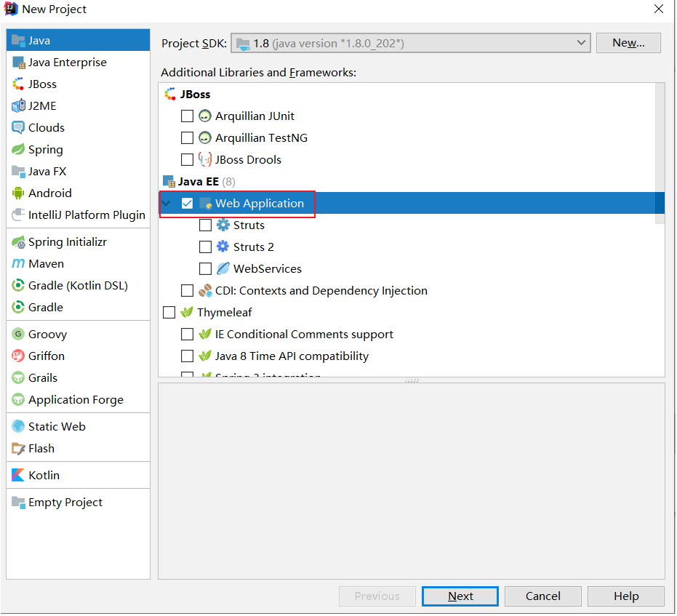Collapse the Web Application tree node

pyautogui.click(x=167, y=204)
